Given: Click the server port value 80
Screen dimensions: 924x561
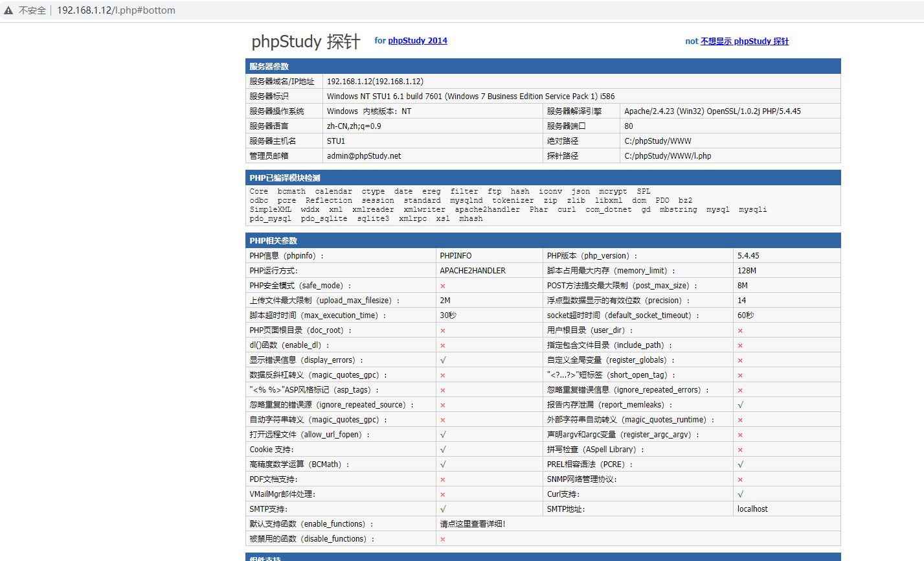Looking at the screenshot, I should (x=629, y=126).
